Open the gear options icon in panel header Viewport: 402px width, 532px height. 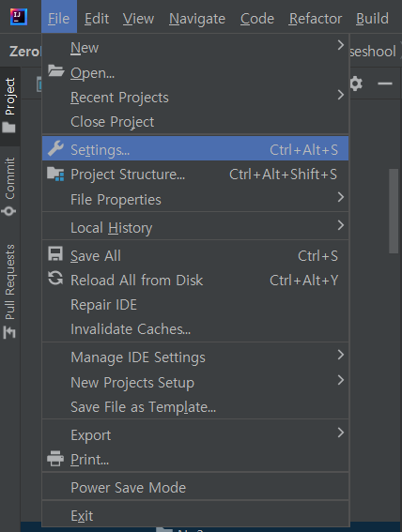tap(356, 84)
